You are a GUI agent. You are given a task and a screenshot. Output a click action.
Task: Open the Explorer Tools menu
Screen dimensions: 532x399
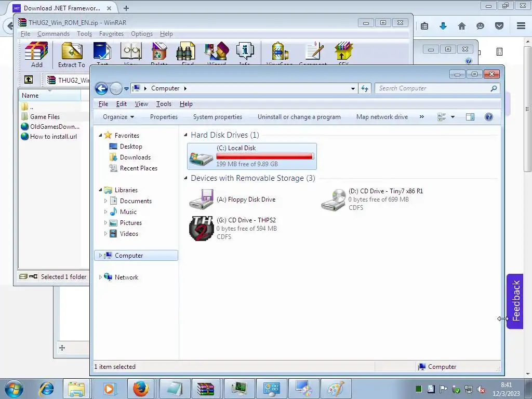pos(164,104)
